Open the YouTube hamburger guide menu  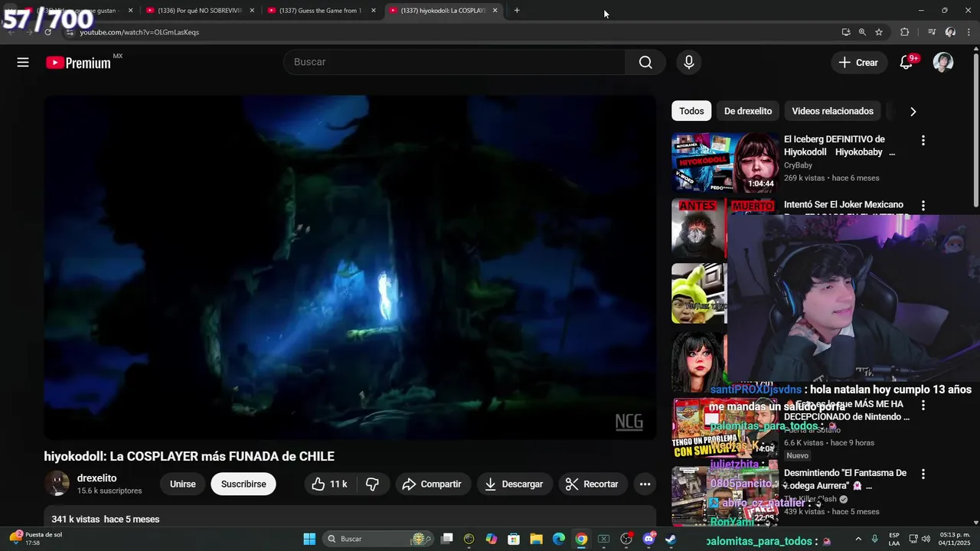click(23, 63)
